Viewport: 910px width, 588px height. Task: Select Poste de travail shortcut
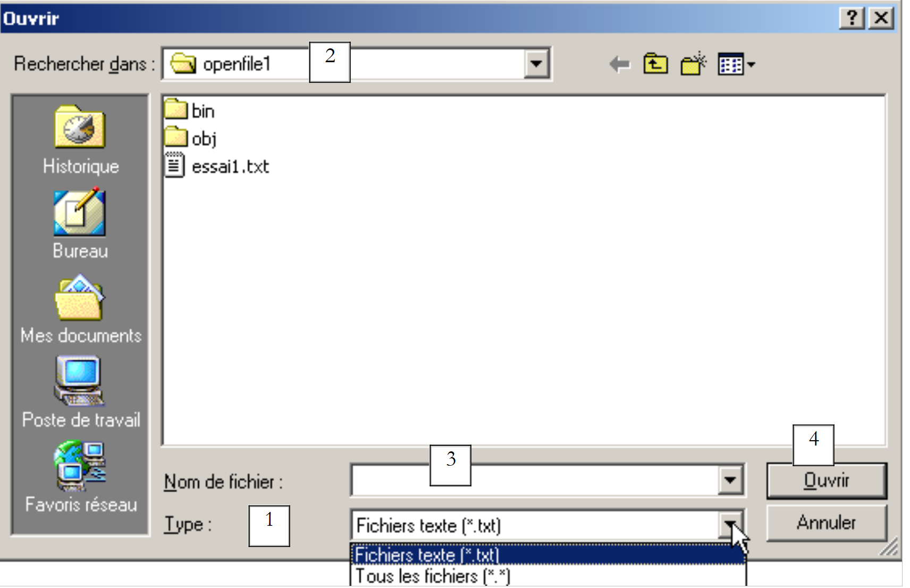click(81, 392)
